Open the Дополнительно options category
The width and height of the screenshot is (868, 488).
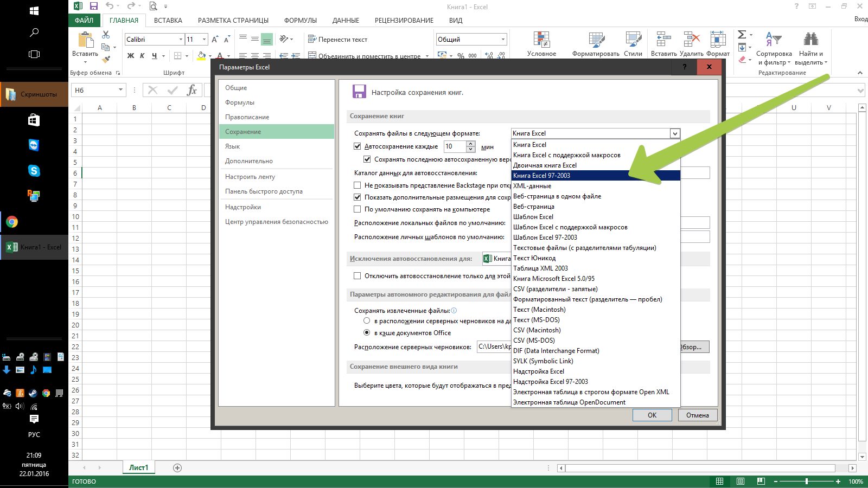click(277, 161)
